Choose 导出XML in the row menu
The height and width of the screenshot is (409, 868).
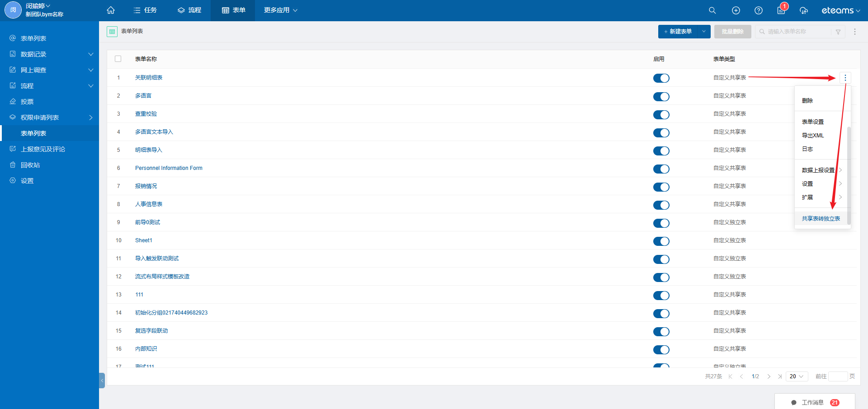point(813,136)
